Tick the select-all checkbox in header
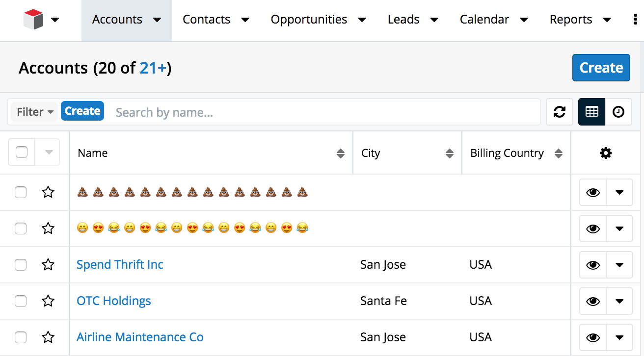The height and width of the screenshot is (356, 644). click(22, 153)
